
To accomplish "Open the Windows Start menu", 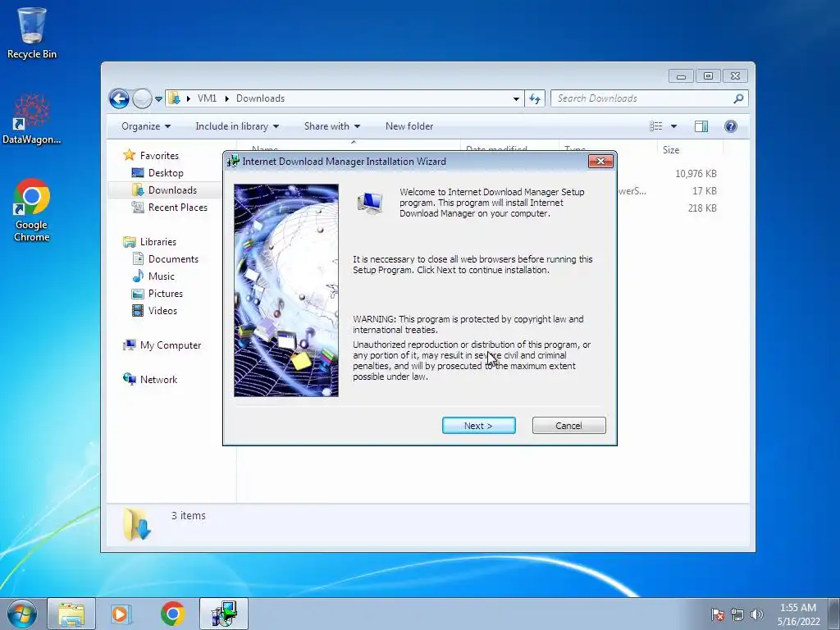I will coord(22,614).
